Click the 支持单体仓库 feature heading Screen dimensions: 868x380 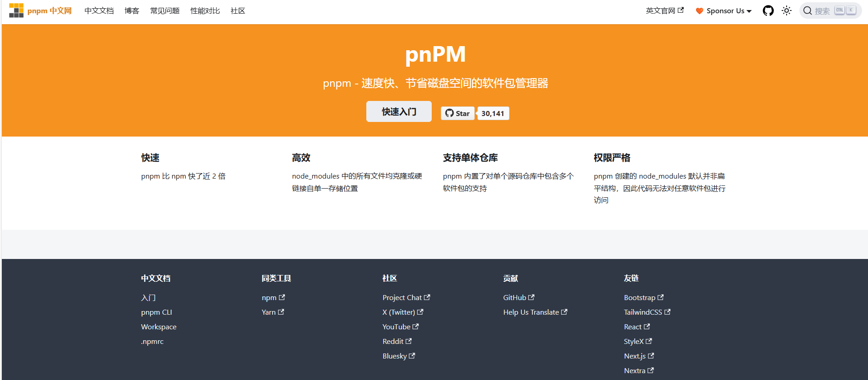click(470, 158)
